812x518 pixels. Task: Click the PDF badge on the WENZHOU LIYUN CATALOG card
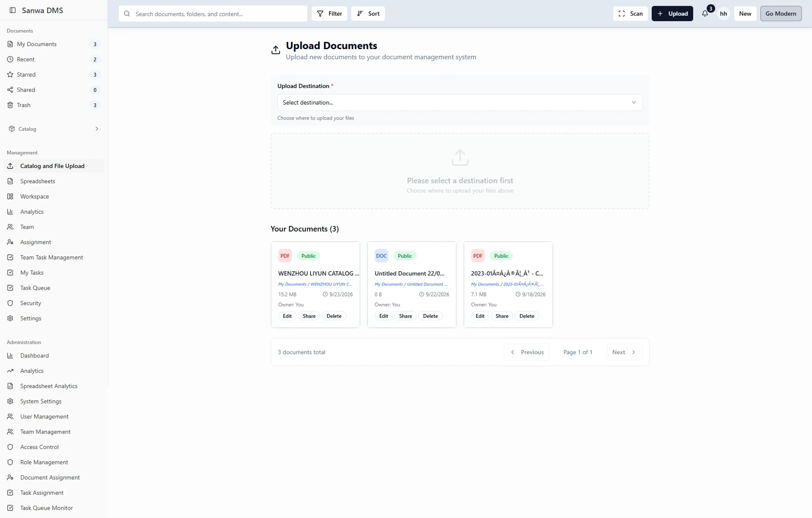coord(285,256)
